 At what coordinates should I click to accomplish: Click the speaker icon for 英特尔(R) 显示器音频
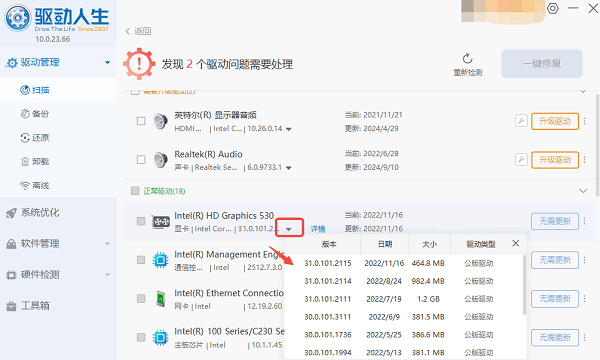pyautogui.click(x=160, y=121)
